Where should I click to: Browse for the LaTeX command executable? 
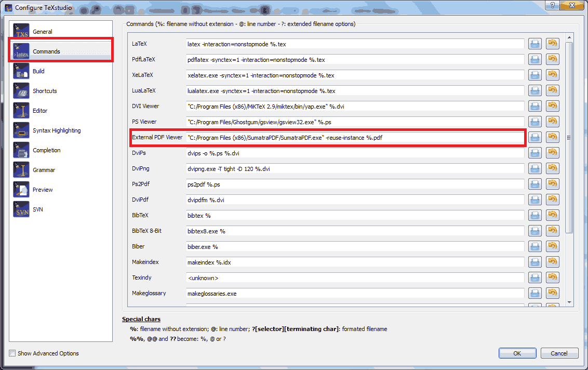[x=534, y=44]
